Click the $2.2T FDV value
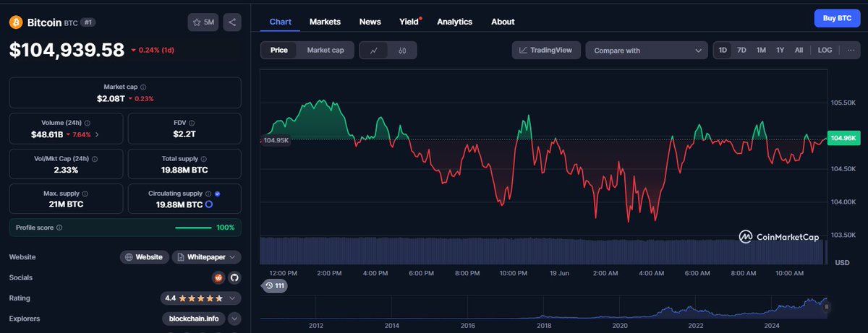 tap(185, 134)
